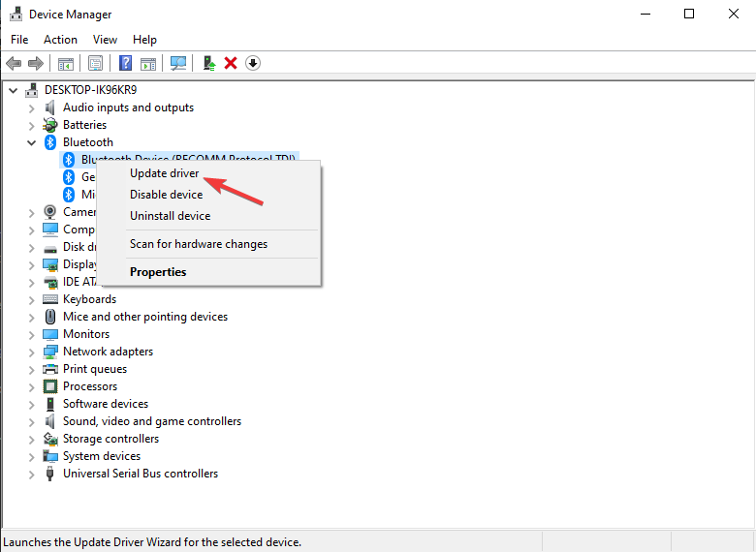
Task: Expand the Software devices category
Action: [31, 405]
